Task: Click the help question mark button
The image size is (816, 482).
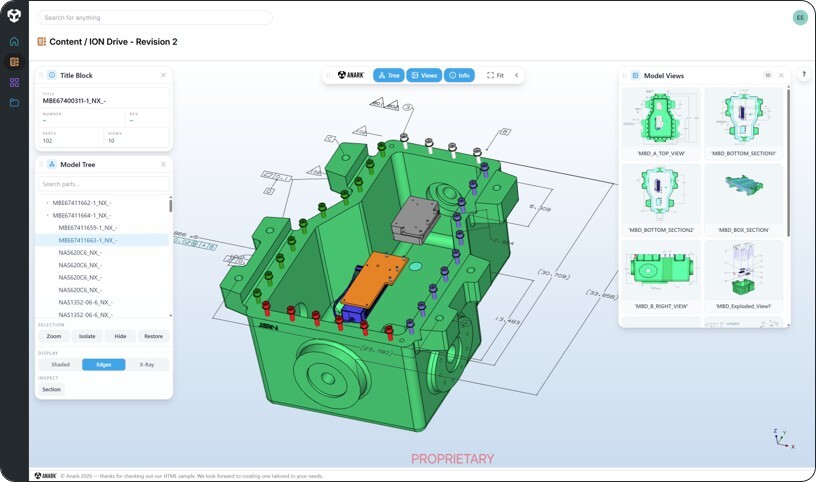Action: tap(804, 74)
